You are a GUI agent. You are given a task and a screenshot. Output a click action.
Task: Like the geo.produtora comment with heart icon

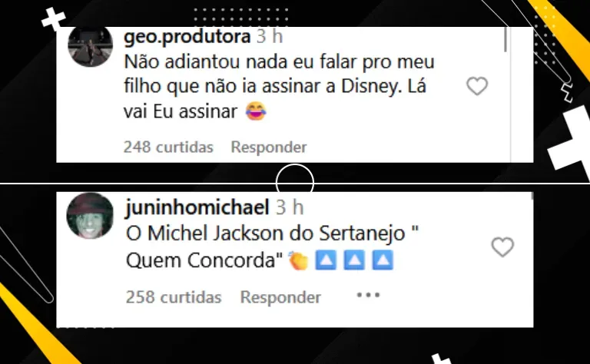(x=477, y=86)
